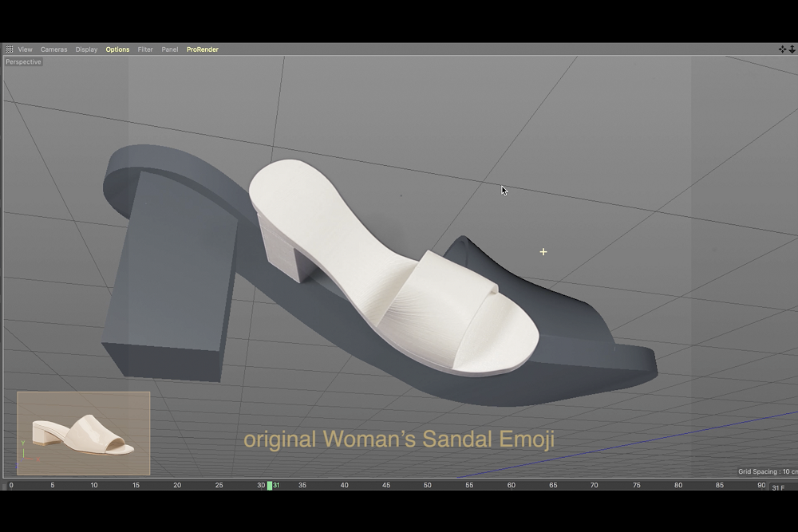
Task: Click the original sandal emoji reference thumbnail
Action: click(84, 433)
